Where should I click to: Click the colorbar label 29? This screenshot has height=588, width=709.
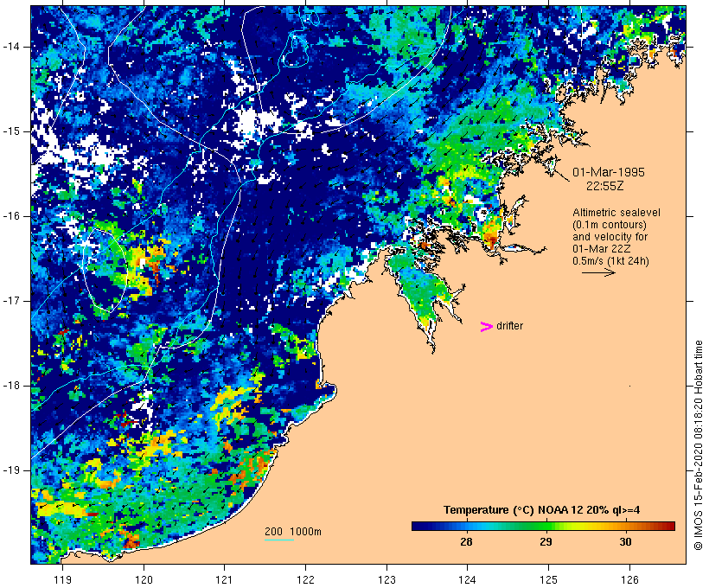(546, 542)
